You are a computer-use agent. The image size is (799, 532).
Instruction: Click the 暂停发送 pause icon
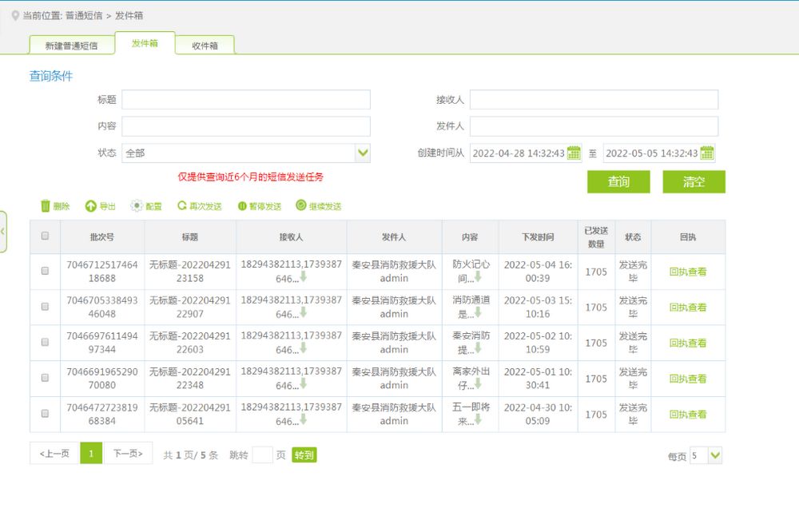pos(242,206)
